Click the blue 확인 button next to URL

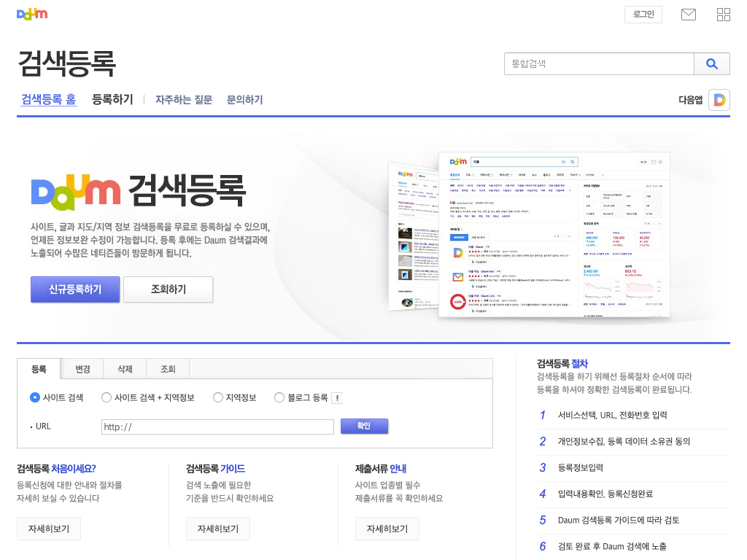(364, 426)
